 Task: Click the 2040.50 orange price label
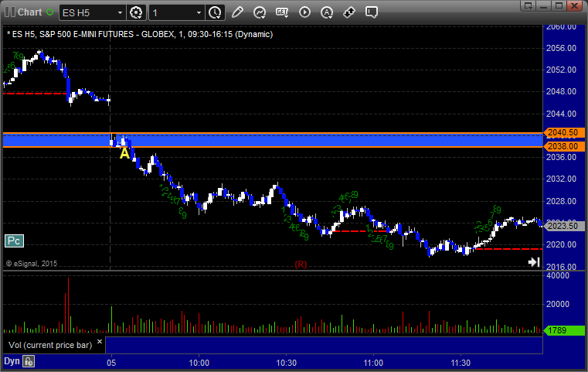[x=563, y=133]
